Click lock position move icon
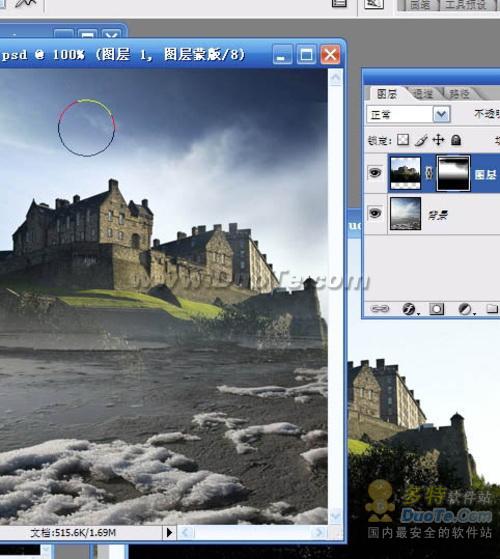The width and height of the screenshot is (500, 559). click(438, 140)
